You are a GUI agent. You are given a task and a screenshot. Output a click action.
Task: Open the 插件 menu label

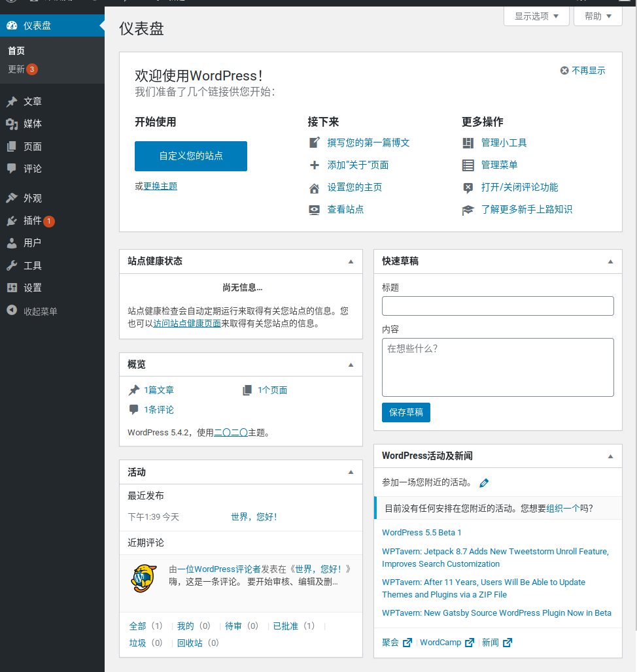click(33, 221)
